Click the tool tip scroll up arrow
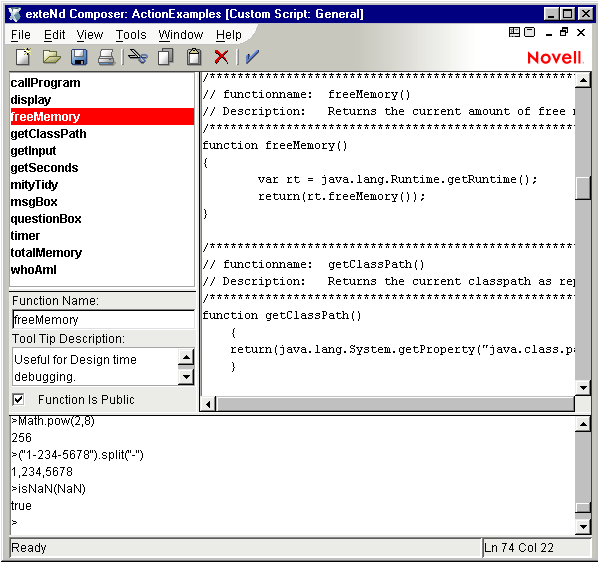The width and height of the screenshot is (598, 562). click(x=186, y=357)
